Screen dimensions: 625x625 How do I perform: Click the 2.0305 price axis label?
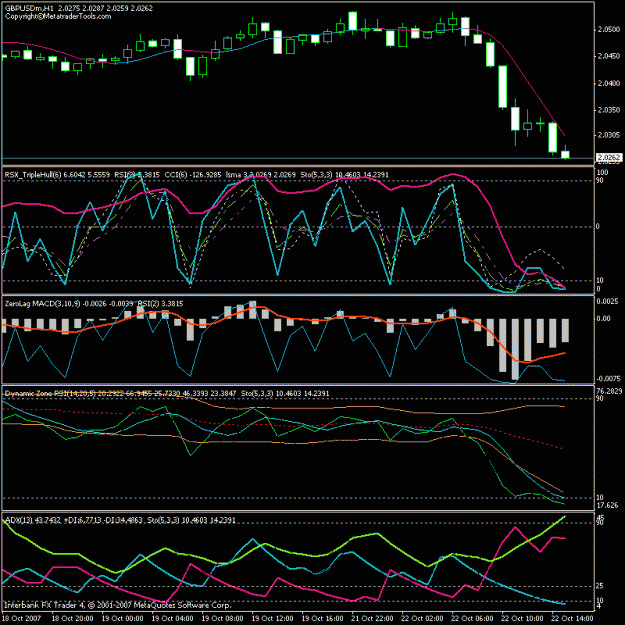click(x=609, y=135)
